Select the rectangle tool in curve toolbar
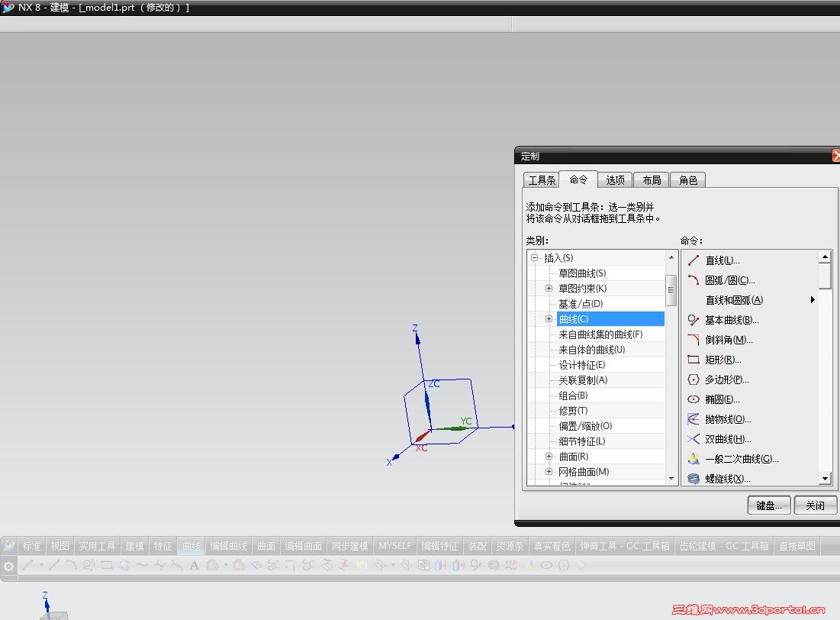Viewport: 840px width, 620px height. click(107, 565)
